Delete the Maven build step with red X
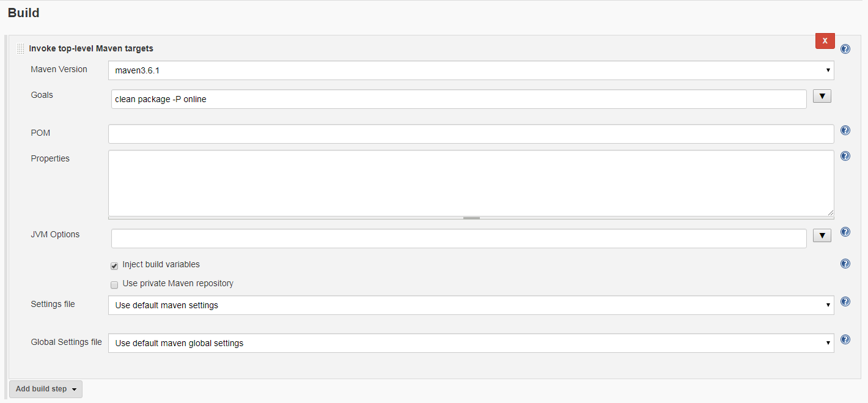 (x=825, y=41)
